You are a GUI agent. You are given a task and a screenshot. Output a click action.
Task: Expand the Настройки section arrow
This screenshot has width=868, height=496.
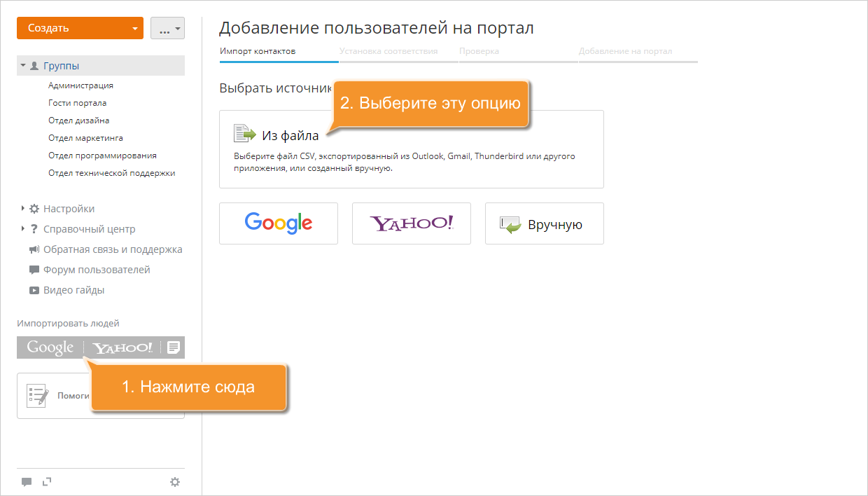click(23, 208)
